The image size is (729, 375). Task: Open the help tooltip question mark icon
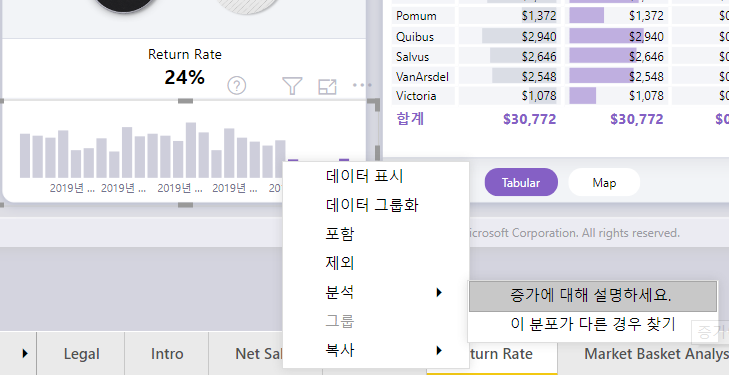pos(237,86)
